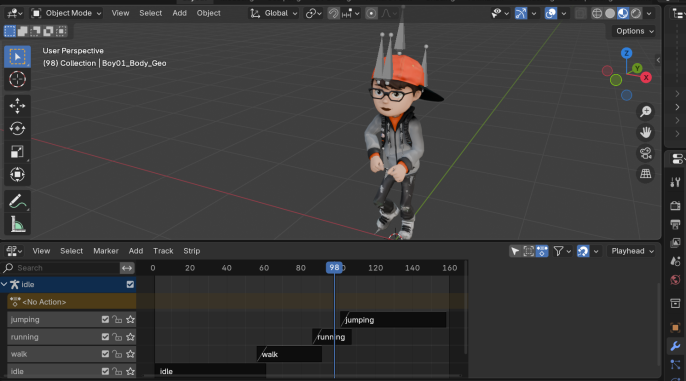Toggle snapping magnet in viewport header
Screen dimensions: 686x381
(333, 14)
